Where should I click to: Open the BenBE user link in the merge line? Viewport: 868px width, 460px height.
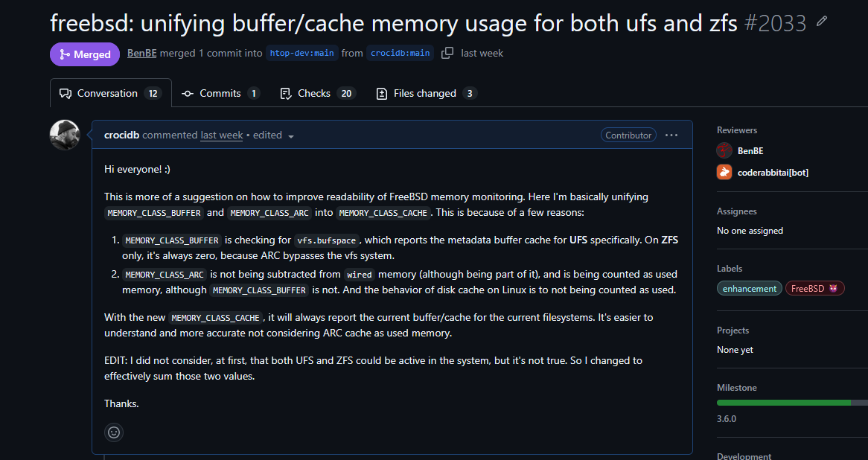point(141,53)
